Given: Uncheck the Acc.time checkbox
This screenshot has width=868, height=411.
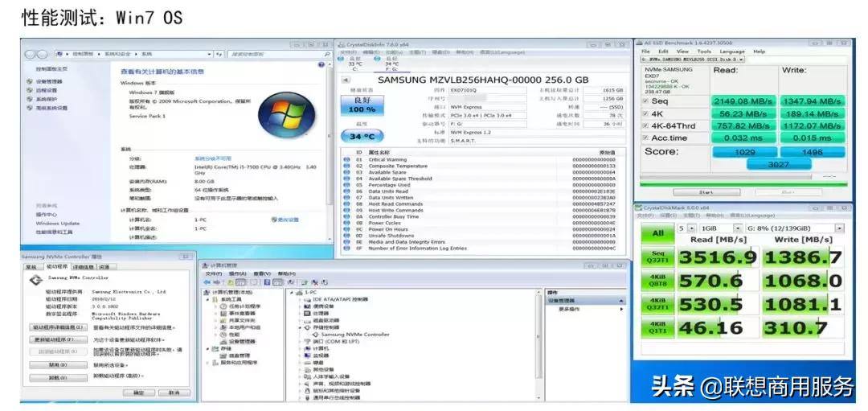Looking at the screenshot, I should coord(645,138).
